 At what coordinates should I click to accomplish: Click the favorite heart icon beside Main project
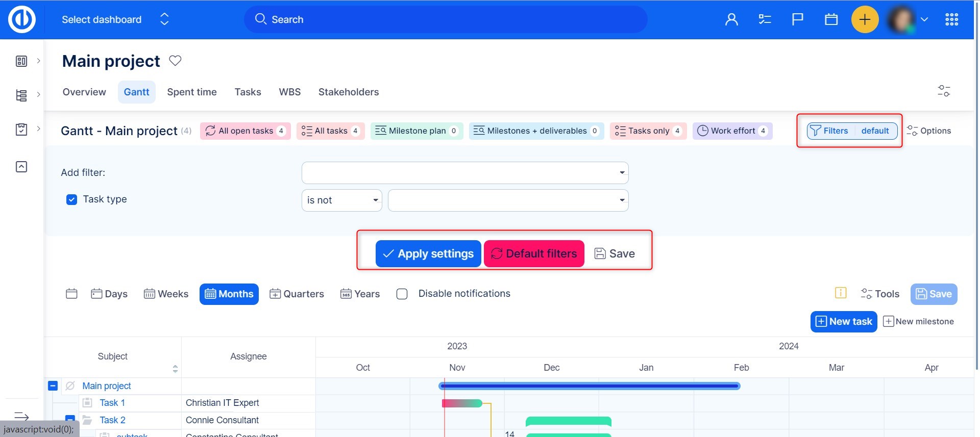tap(175, 61)
